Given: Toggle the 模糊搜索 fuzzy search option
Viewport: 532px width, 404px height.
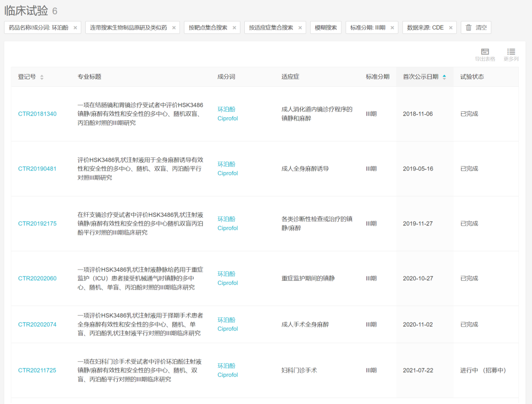Looking at the screenshot, I should click(x=326, y=28).
